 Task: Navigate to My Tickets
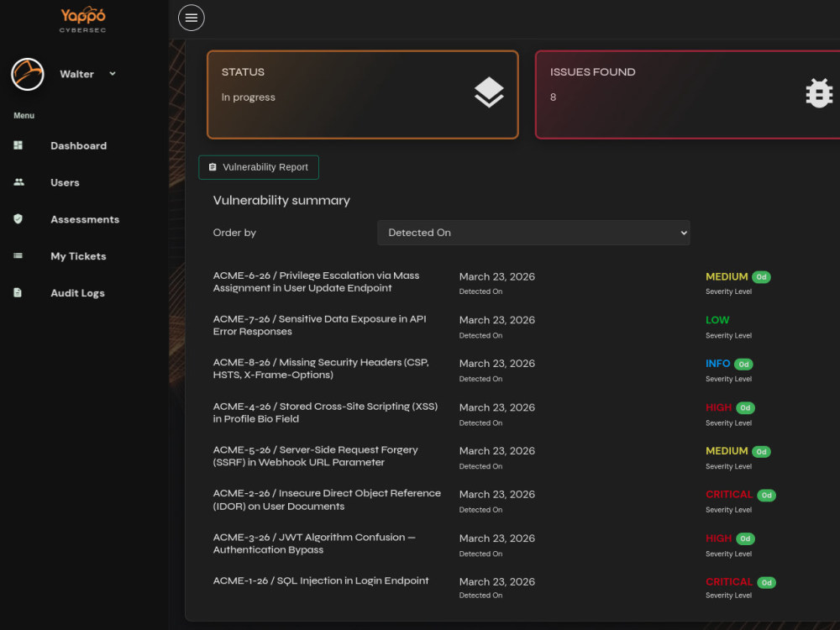pyautogui.click(x=78, y=256)
